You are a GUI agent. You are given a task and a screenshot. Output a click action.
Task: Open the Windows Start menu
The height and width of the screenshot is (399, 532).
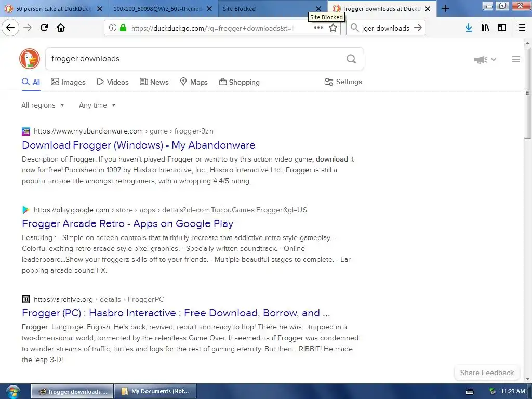pyautogui.click(x=12, y=392)
